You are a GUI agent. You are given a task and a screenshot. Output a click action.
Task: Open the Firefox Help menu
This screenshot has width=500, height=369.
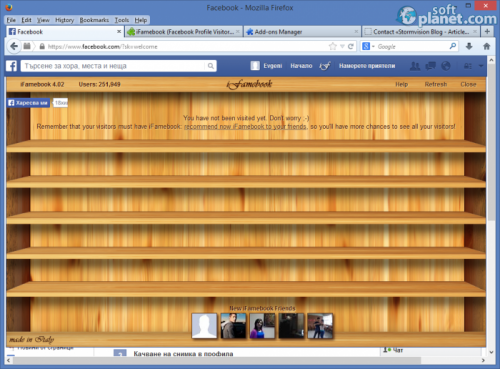coord(141,20)
